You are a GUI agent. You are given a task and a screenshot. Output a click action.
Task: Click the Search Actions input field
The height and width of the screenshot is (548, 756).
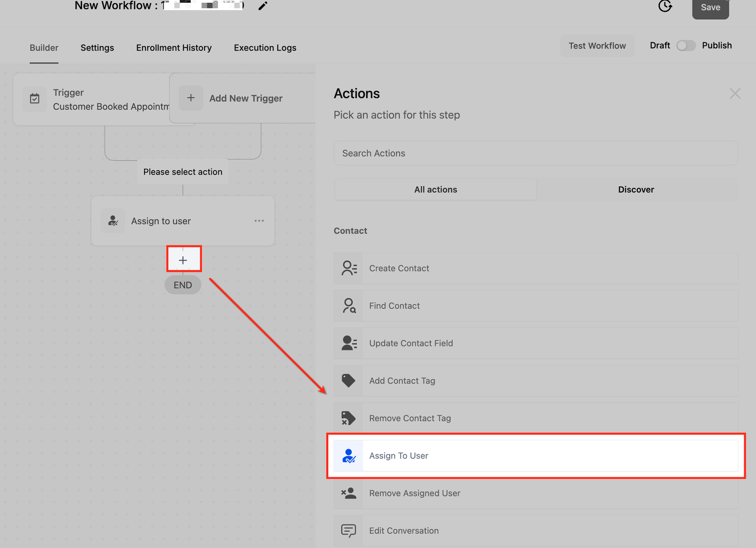535,153
